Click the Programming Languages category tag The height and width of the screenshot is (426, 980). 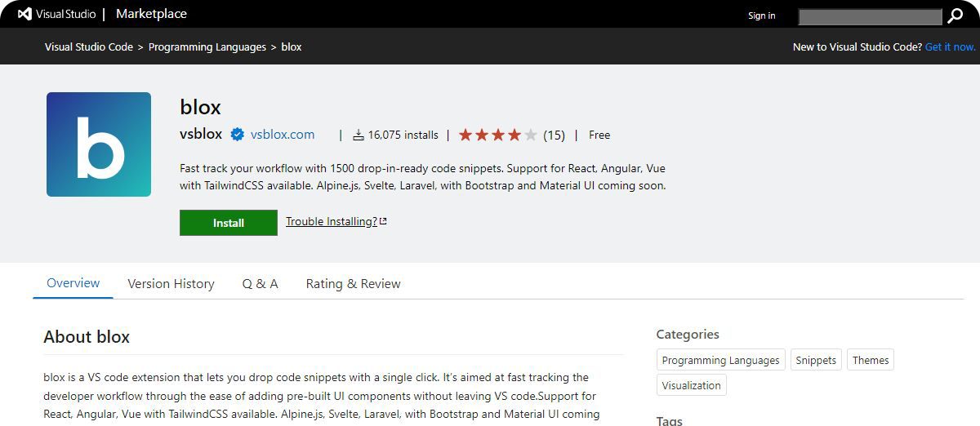tap(721, 360)
